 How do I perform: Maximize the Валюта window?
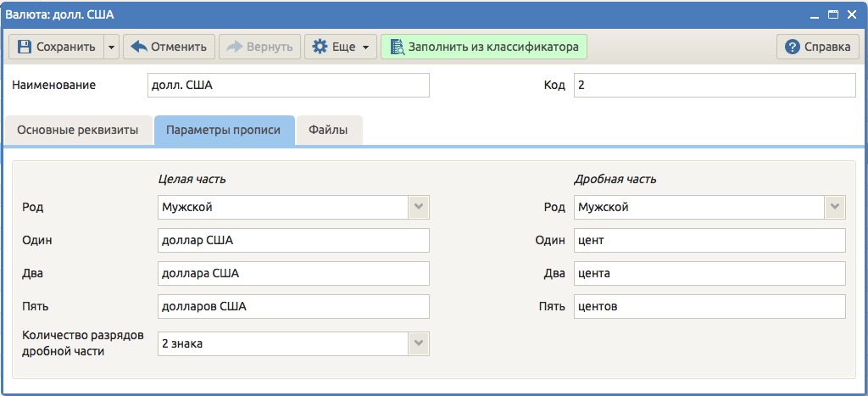tap(832, 15)
